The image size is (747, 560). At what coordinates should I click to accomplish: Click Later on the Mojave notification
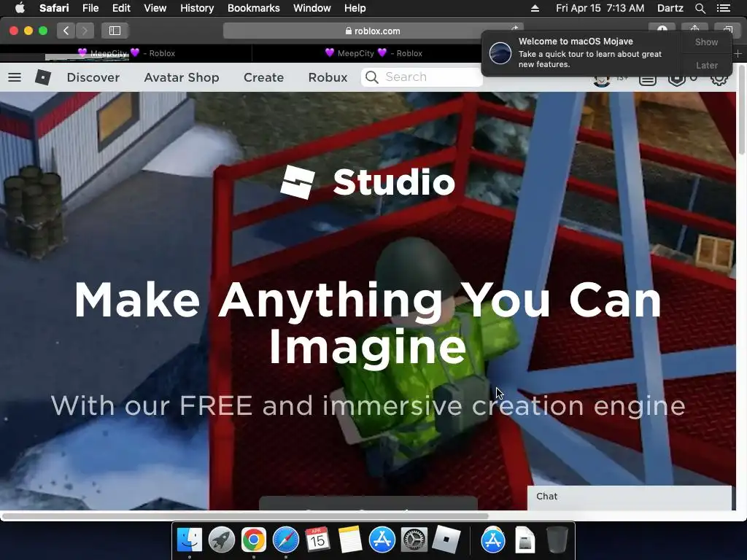coord(706,65)
